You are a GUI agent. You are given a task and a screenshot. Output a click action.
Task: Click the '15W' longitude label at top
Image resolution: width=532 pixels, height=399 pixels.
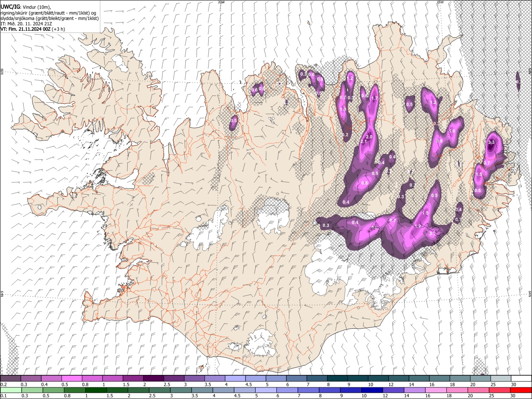coord(440,2)
